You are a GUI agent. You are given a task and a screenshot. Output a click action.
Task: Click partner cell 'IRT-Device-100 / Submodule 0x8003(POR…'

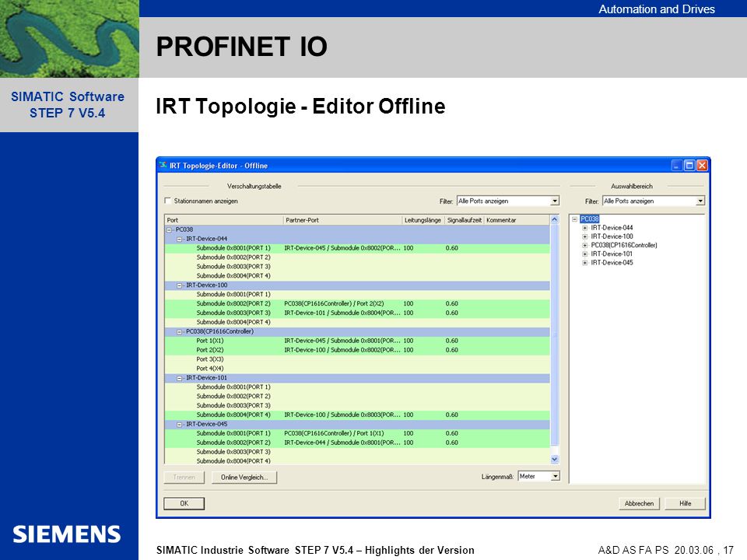(342, 415)
